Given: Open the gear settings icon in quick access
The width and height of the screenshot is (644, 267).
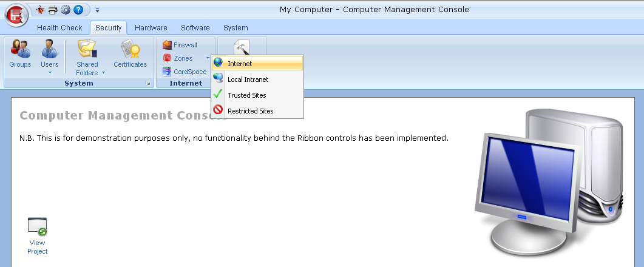Looking at the screenshot, I should click(66, 10).
